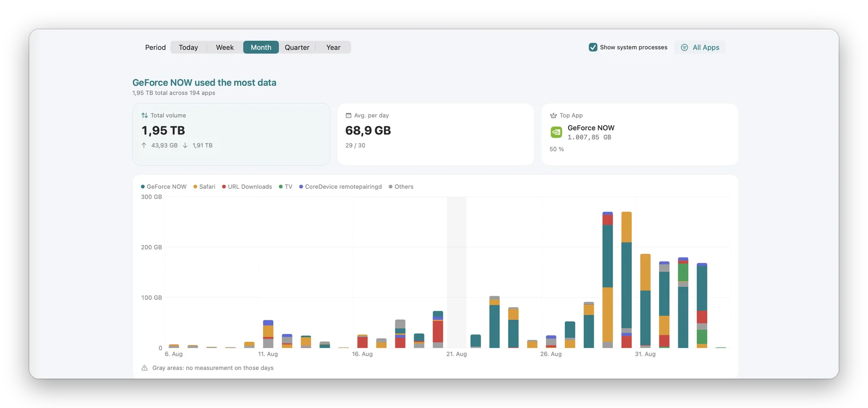Switch period to Year

[x=333, y=47]
